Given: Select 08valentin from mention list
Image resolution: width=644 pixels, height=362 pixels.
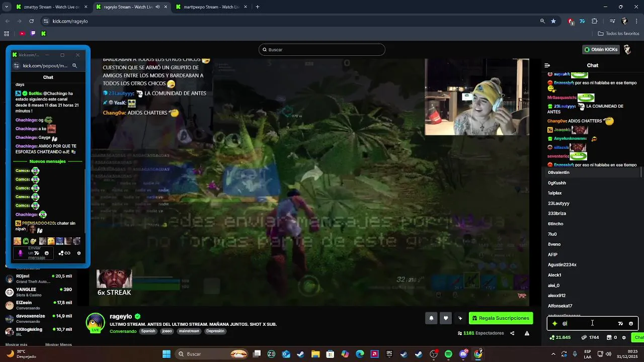Looking at the screenshot, I should point(592,172).
